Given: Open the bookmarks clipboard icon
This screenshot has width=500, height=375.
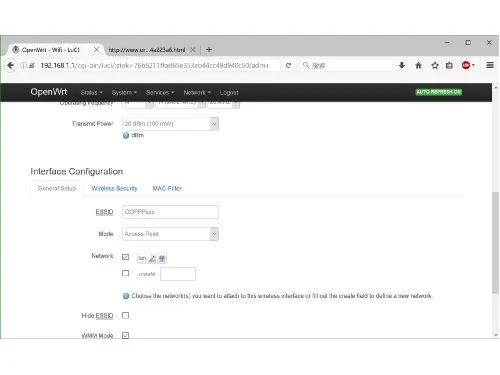Looking at the screenshot, I should (449, 65).
